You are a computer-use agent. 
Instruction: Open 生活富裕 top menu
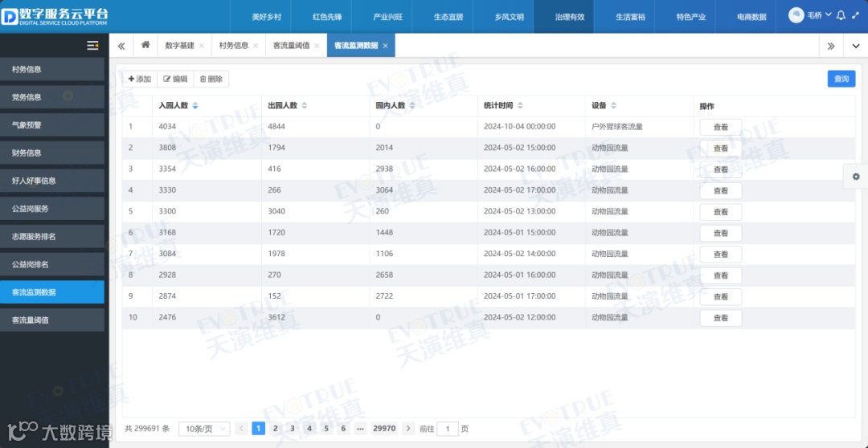point(631,17)
